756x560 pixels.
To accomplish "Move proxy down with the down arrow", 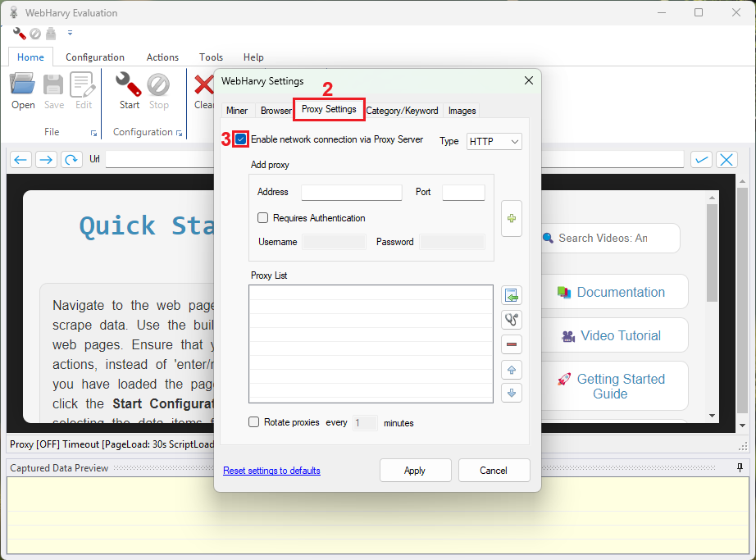I will pyautogui.click(x=512, y=393).
